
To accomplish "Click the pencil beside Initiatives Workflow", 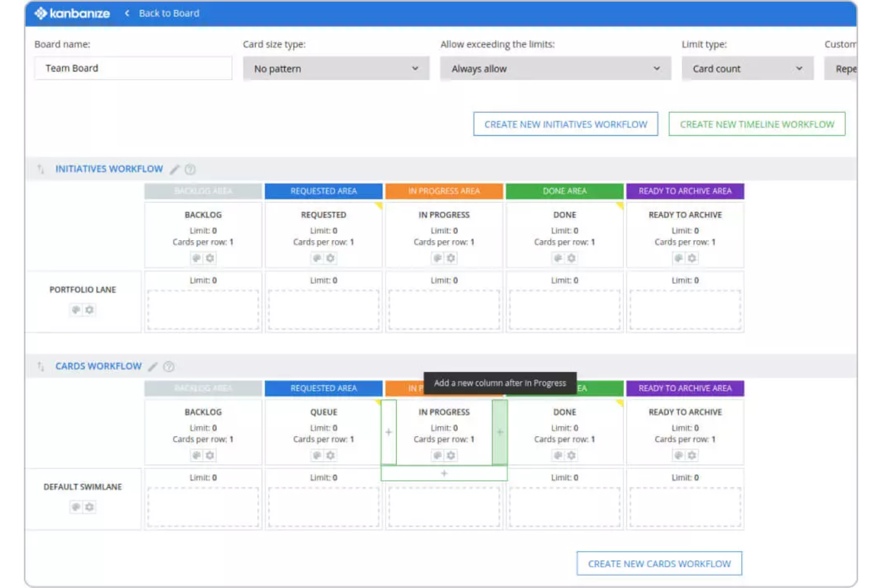I will tap(175, 169).
